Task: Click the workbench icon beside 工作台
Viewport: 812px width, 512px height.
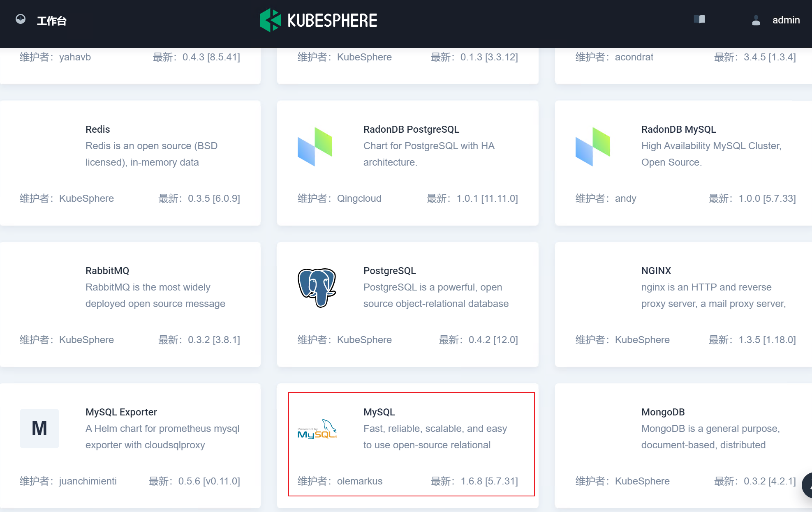Action: point(21,19)
